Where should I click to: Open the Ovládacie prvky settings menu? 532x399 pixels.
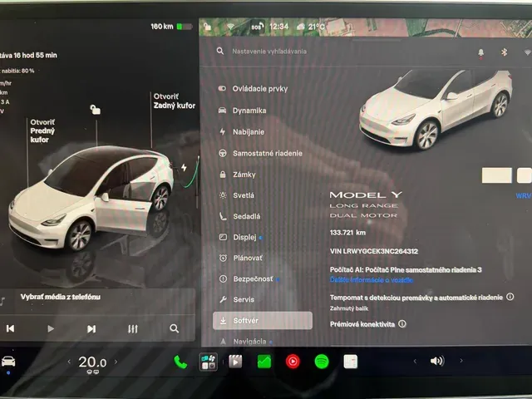[x=253, y=89]
